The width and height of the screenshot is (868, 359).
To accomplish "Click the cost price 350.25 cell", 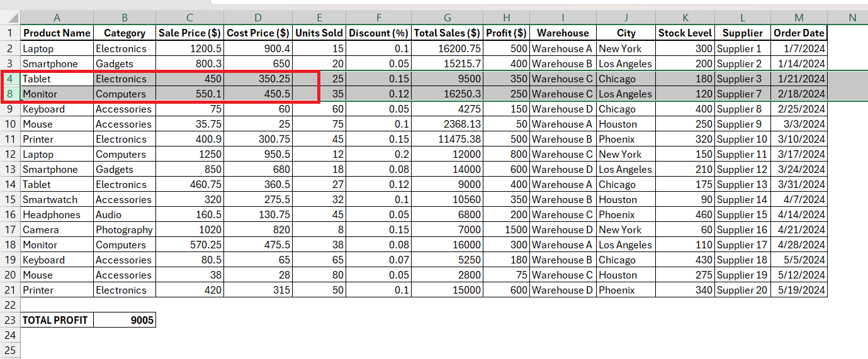I will pos(258,79).
